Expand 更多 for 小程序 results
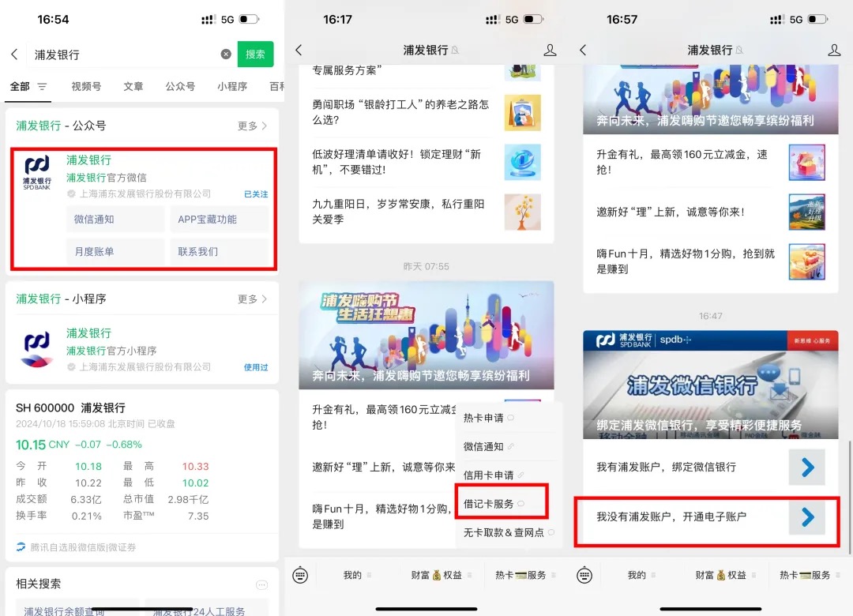 click(x=252, y=299)
